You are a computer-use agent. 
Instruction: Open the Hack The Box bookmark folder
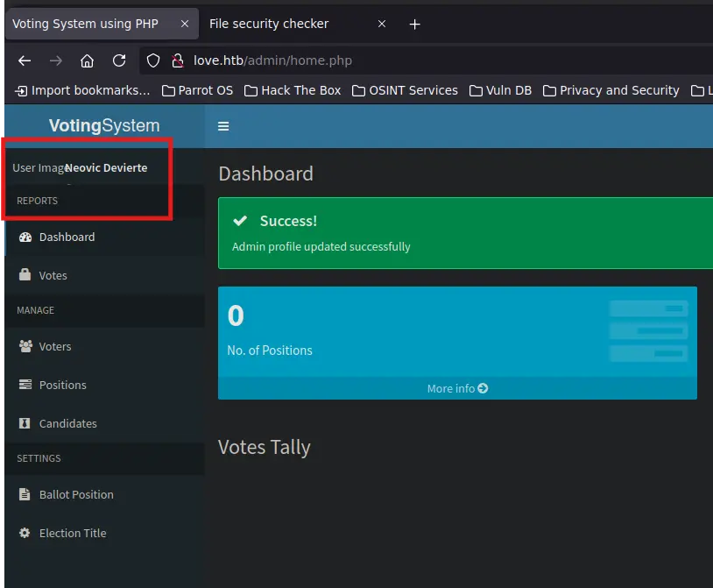[x=293, y=90]
